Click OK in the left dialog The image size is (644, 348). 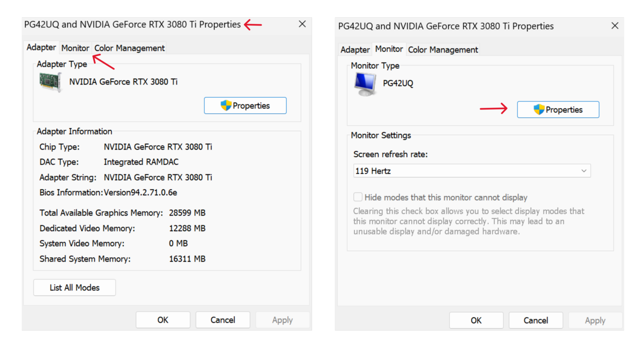(163, 319)
